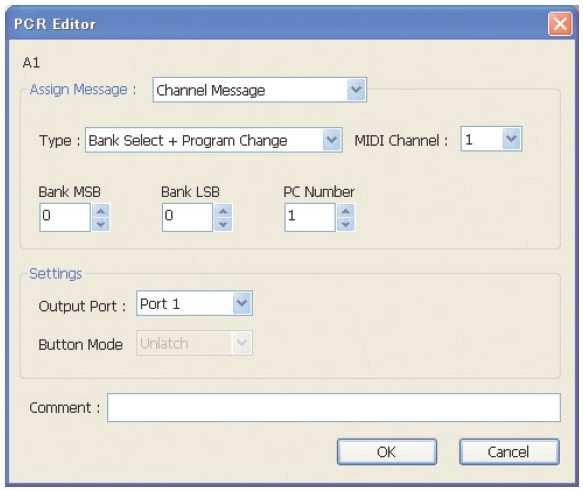The height and width of the screenshot is (490, 583).
Task: Expand the Output Port dropdown arrow
Action: point(242,303)
